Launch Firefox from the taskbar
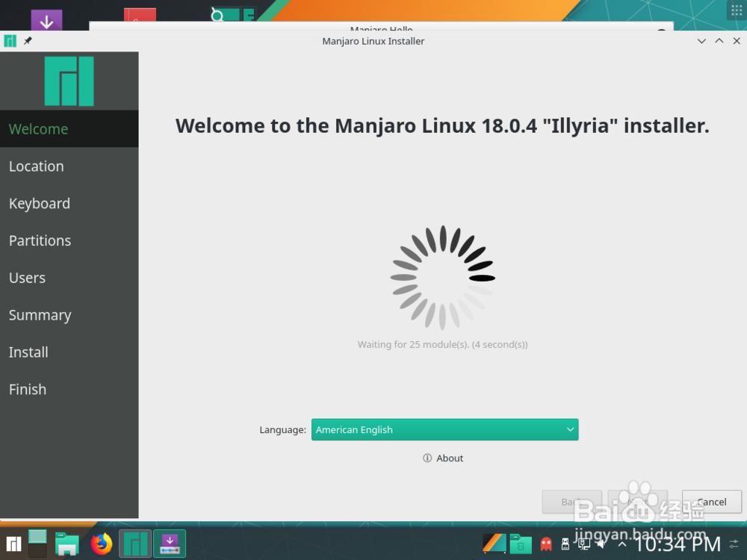Viewport: 747px width, 560px height. [102, 544]
